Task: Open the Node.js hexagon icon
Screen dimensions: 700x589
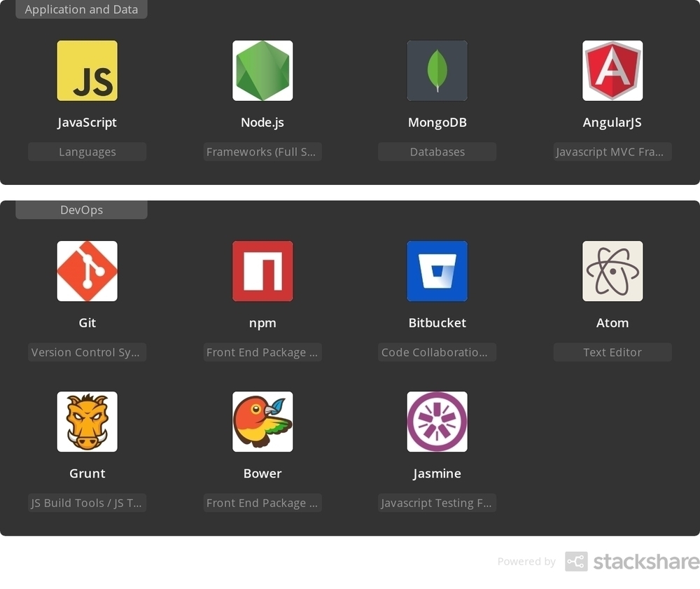Action: point(262,71)
